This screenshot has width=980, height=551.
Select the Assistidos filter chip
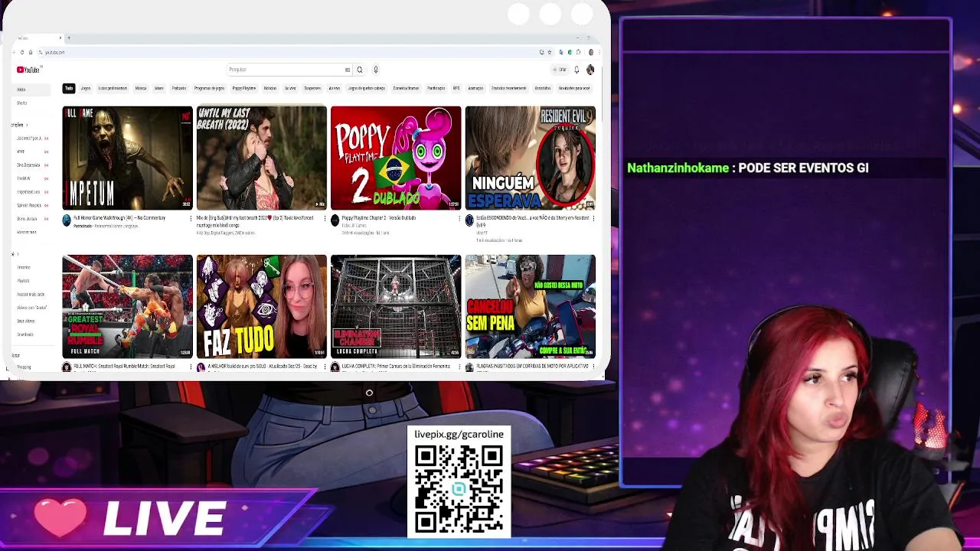click(543, 88)
